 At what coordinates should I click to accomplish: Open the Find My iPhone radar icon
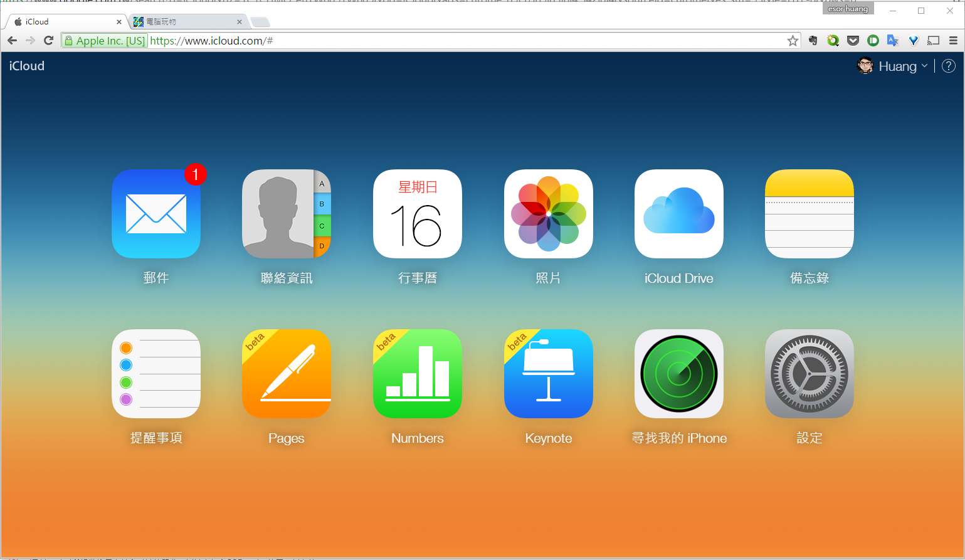click(679, 374)
